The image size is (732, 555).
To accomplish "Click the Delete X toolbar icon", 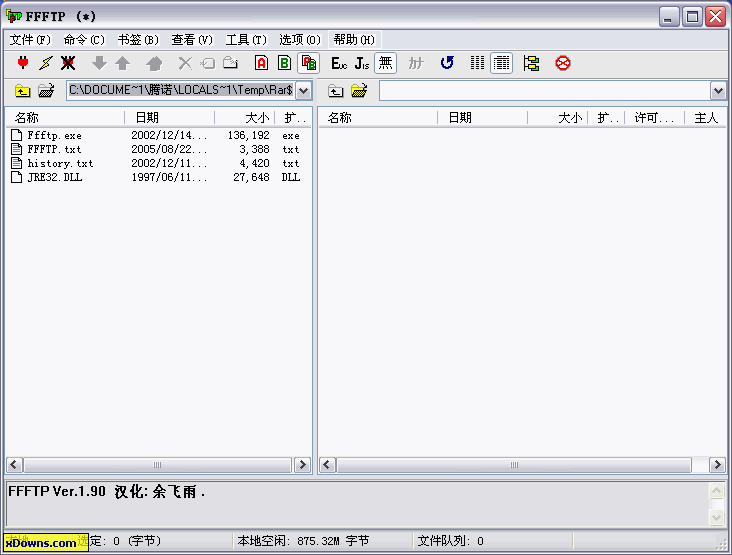I will 185,63.
